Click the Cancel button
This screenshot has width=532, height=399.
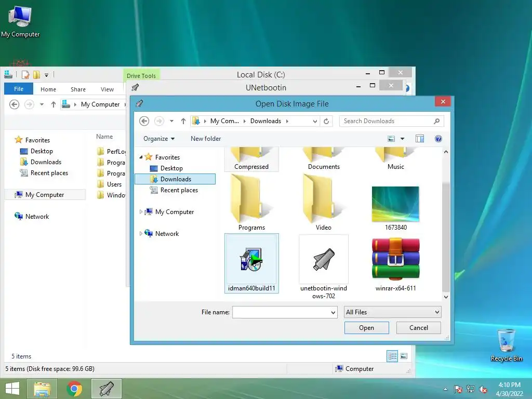[x=418, y=328]
